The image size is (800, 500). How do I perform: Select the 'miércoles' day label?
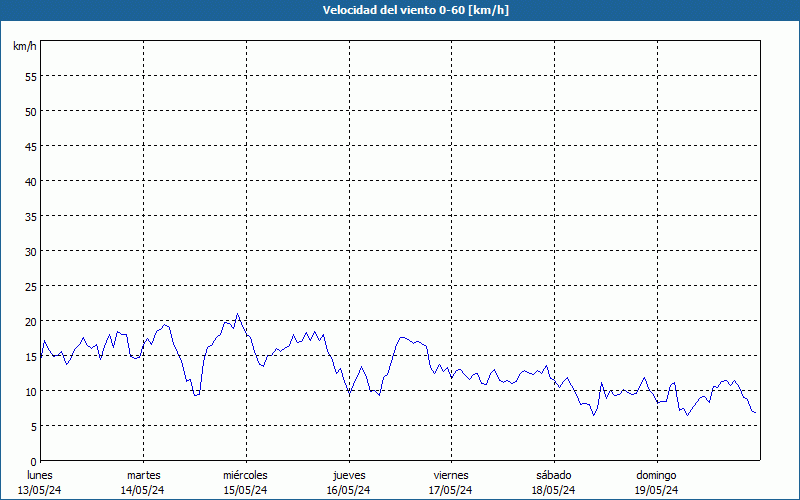click(245, 475)
